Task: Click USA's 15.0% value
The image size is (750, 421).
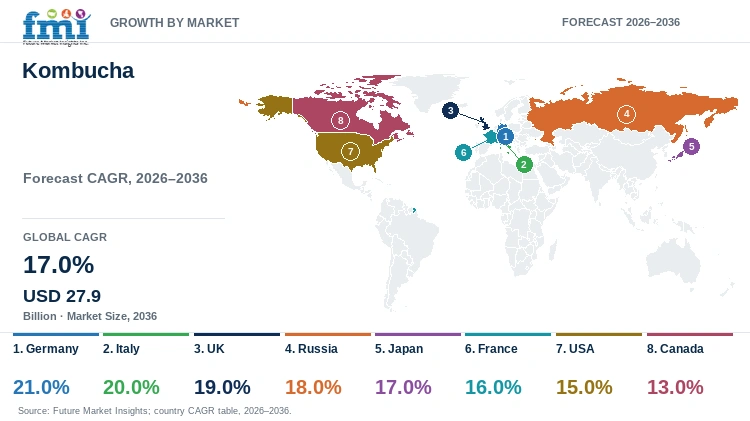Action: coord(584,387)
